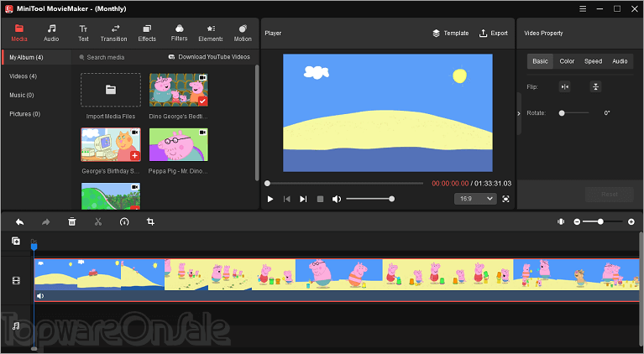The image size is (644, 354).
Task: Mute the timeline clip audio
Action: tap(40, 296)
